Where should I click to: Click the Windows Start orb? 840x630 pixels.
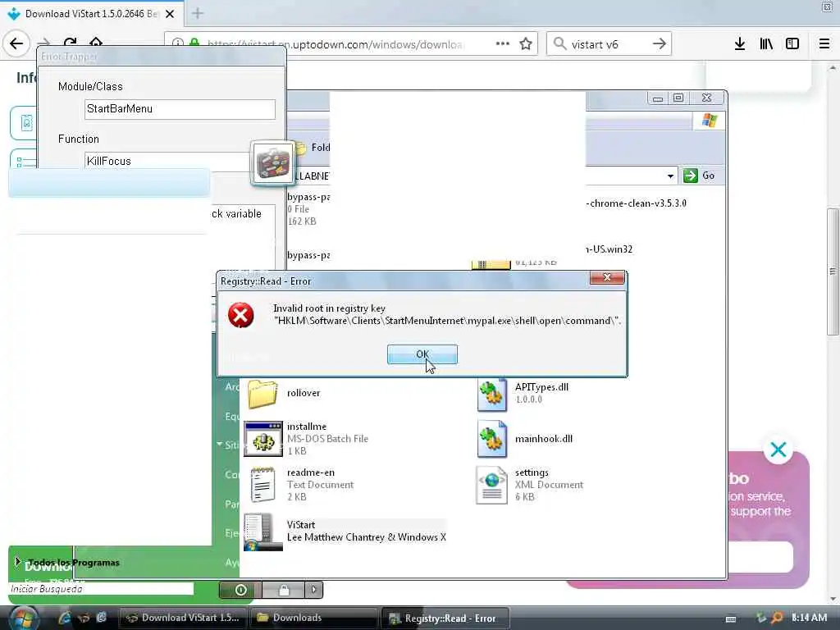tap(24, 619)
